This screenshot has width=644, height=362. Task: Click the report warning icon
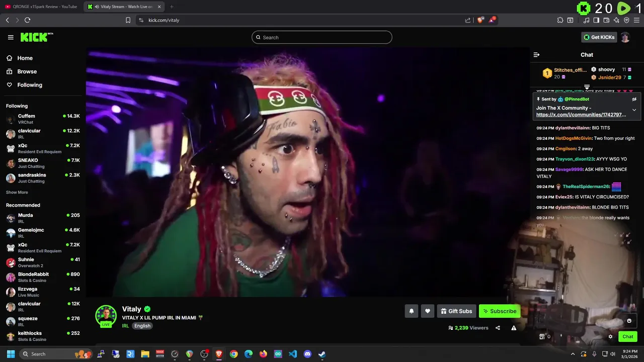coord(514,328)
